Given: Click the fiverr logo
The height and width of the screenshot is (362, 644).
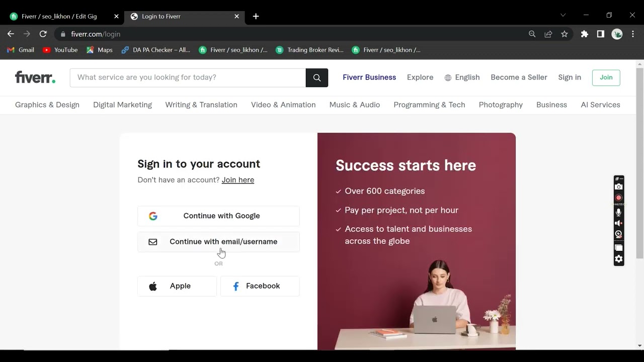Looking at the screenshot, I should click(x=35, y=77).
